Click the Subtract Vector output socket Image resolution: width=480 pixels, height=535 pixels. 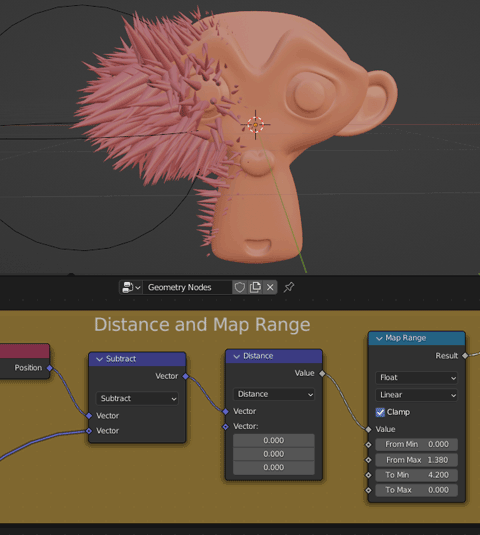[x=185, y=376]
